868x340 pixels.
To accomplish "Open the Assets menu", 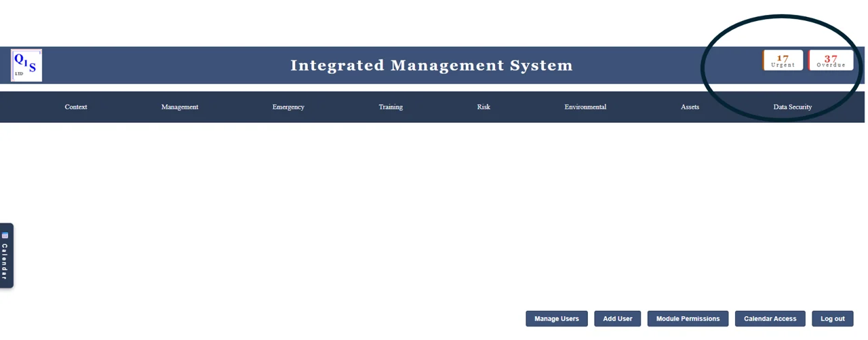I will point(690,107).
